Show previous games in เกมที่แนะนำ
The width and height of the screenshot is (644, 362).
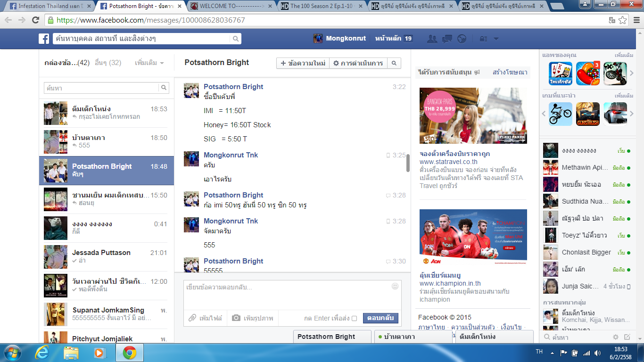pos(544,114)
